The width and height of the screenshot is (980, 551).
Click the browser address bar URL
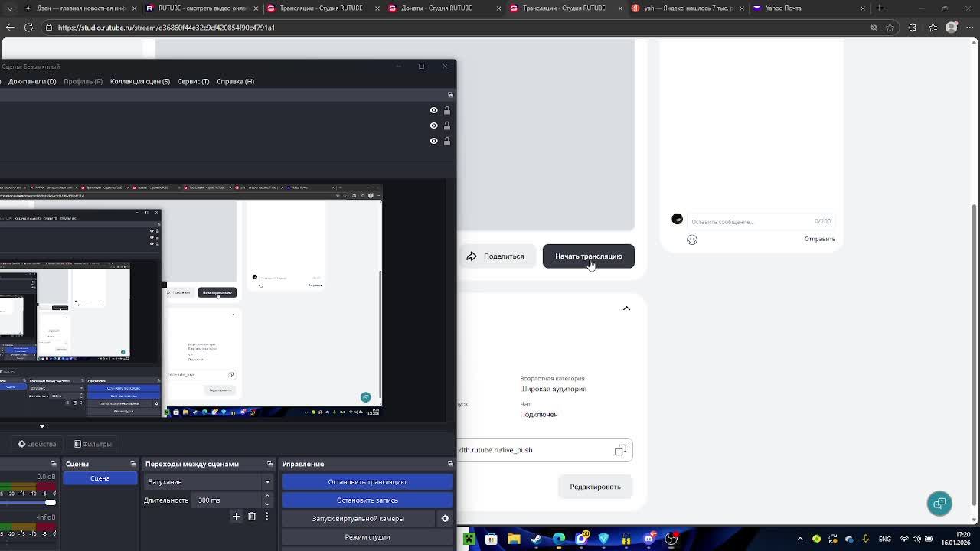point(165,28)
